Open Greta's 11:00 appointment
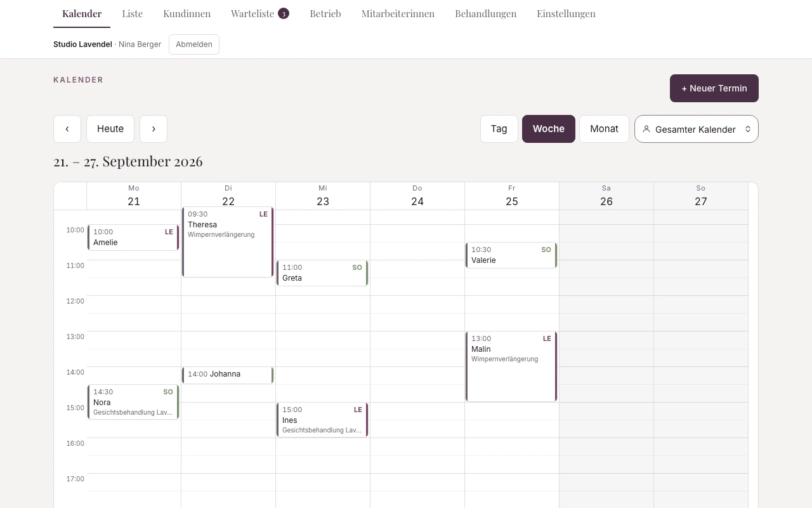This screenshot has width=812, height=508. (322, 273)
